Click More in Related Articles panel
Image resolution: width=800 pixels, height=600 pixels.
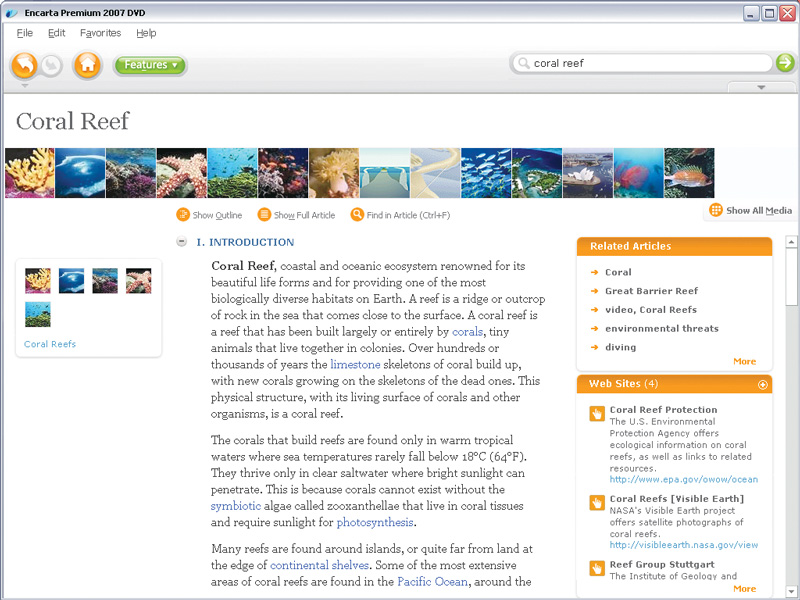[744, 361]
